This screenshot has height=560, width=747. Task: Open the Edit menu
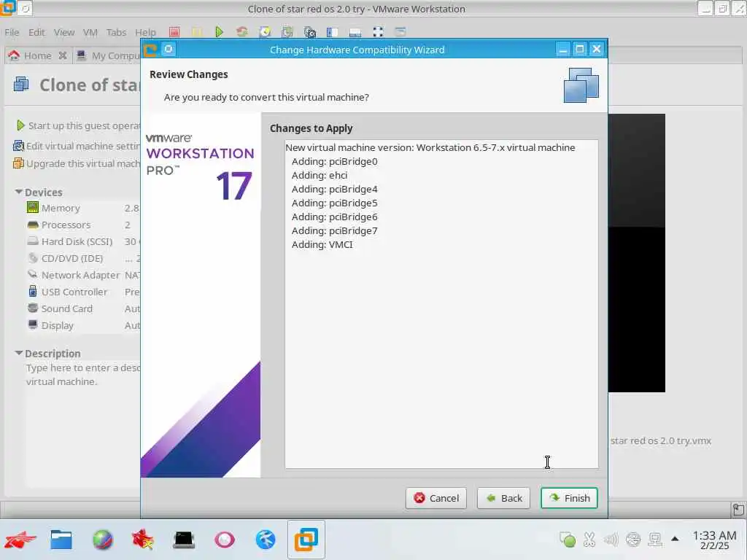tap(36, 32)
